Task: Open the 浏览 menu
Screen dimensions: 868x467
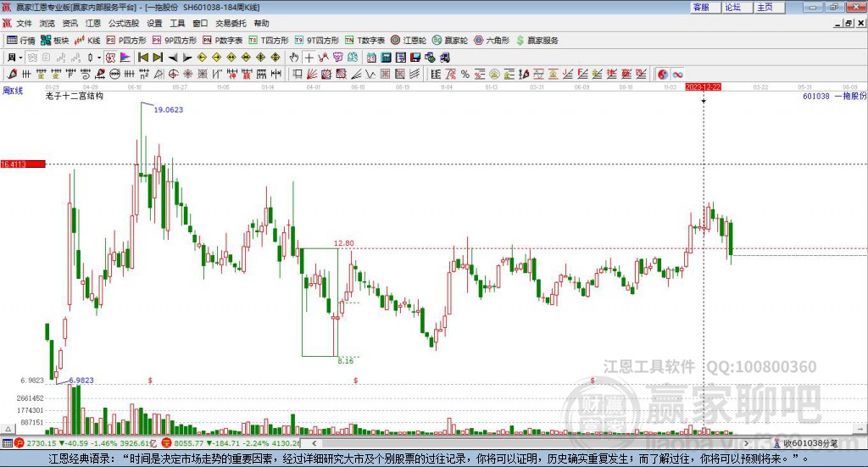Action: point(47,23)
